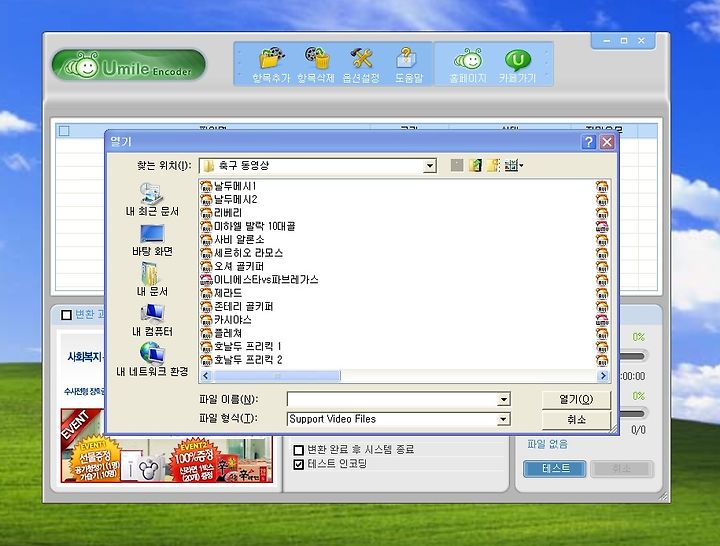Click the scrollbar left arrow in file list

click(x=206, y=376)
